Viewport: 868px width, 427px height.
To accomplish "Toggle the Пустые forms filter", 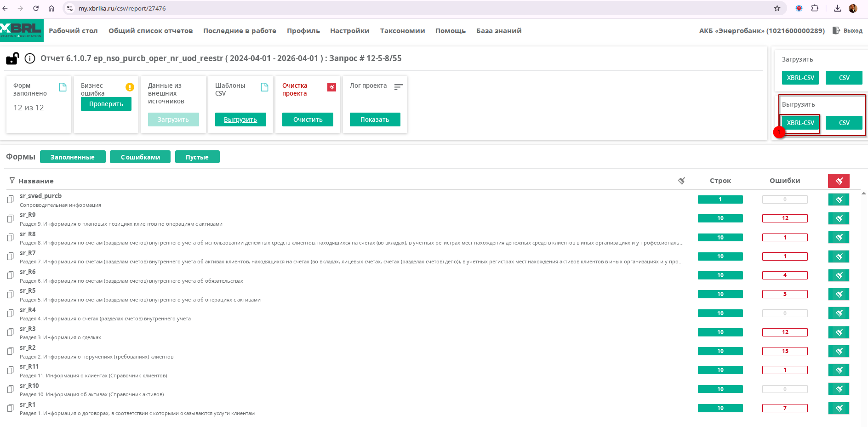I will click(197, 157).
